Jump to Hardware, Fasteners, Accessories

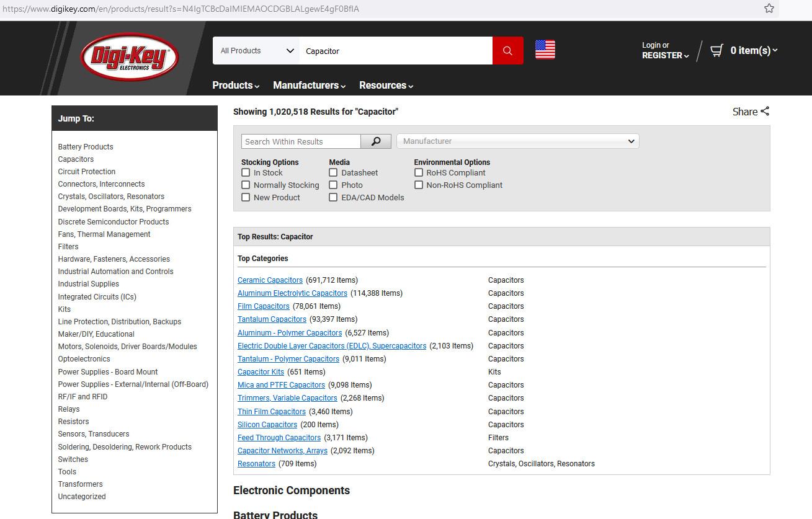tap(114, 259)
